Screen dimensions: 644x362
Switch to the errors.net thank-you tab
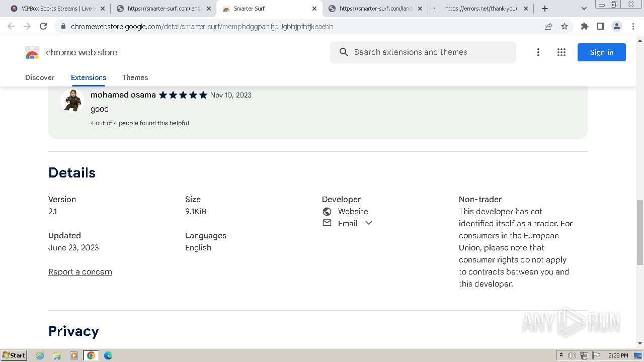pos(481,9)
